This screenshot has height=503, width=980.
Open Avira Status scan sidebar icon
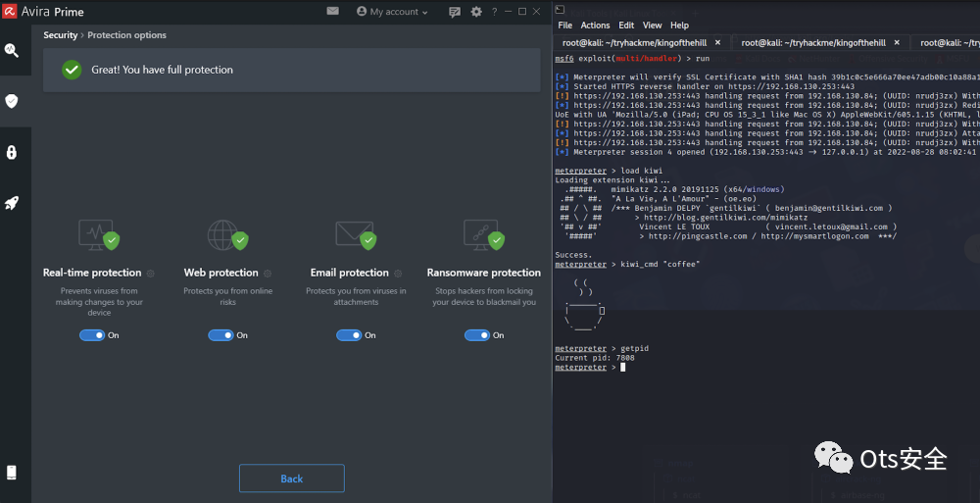click(x=11, y=50)
